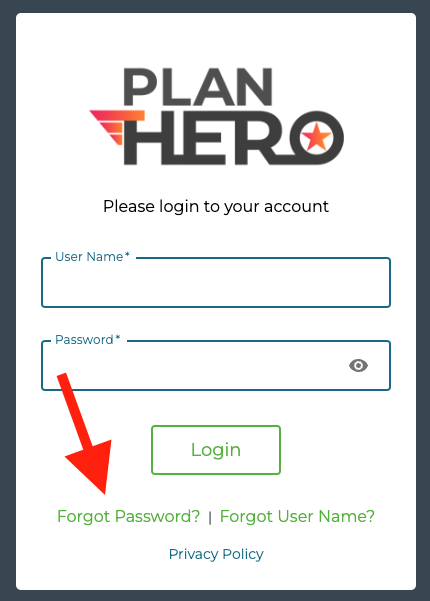Click the red arrow annotation
Screen dimensions: 430x601
click(86, 433)
